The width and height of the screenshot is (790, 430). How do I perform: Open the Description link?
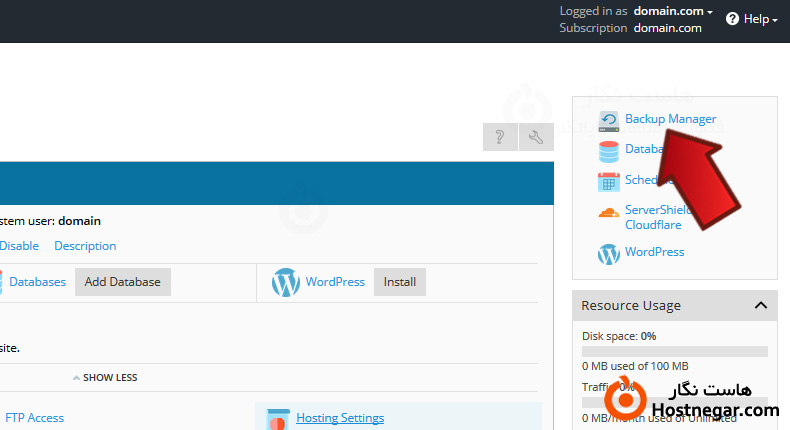[85, 246]
